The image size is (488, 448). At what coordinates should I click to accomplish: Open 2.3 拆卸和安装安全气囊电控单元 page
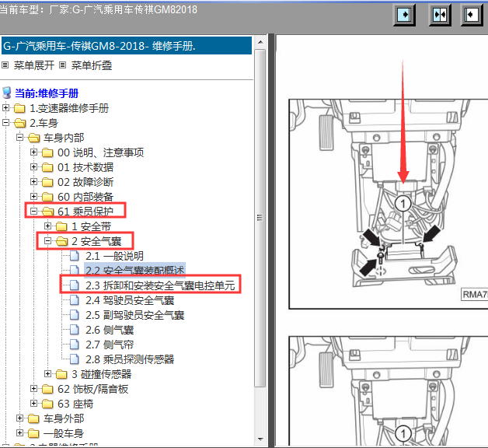160,285
